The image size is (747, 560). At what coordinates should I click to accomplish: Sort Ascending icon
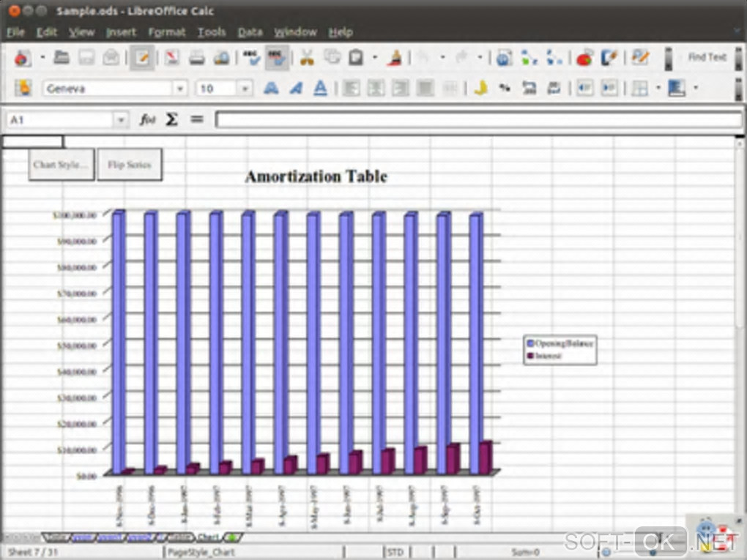[x=529, y=58]
